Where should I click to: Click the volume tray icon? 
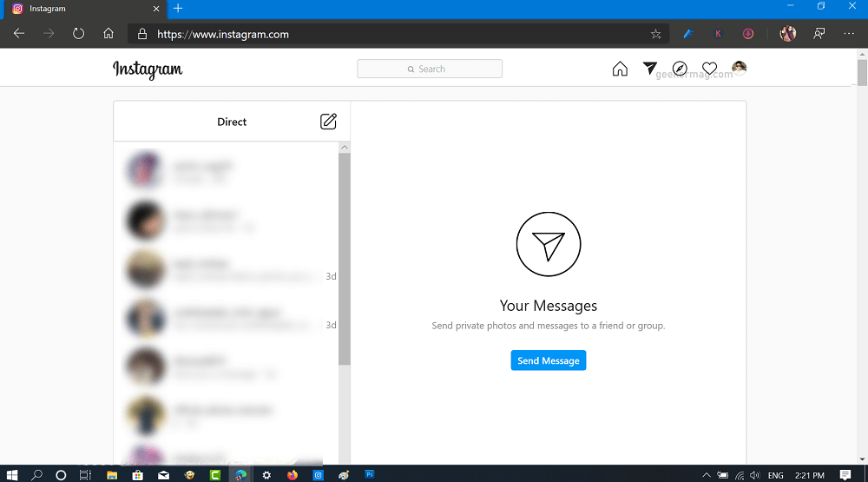755,475
